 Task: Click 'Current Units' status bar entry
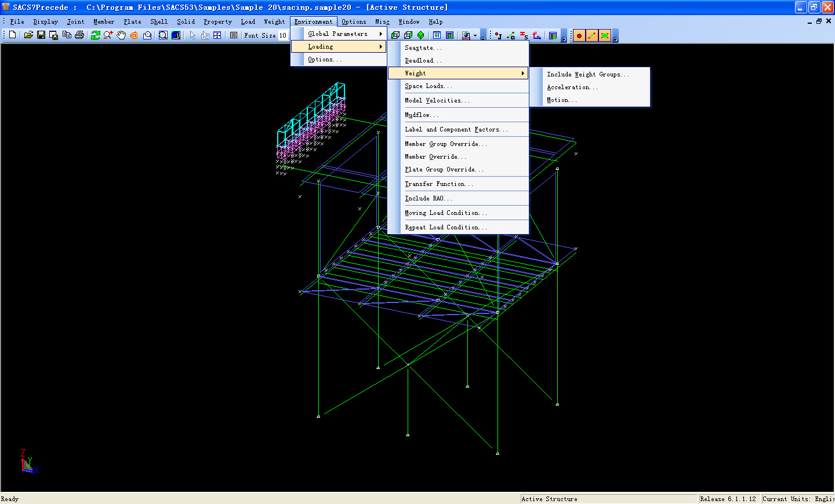798,499
